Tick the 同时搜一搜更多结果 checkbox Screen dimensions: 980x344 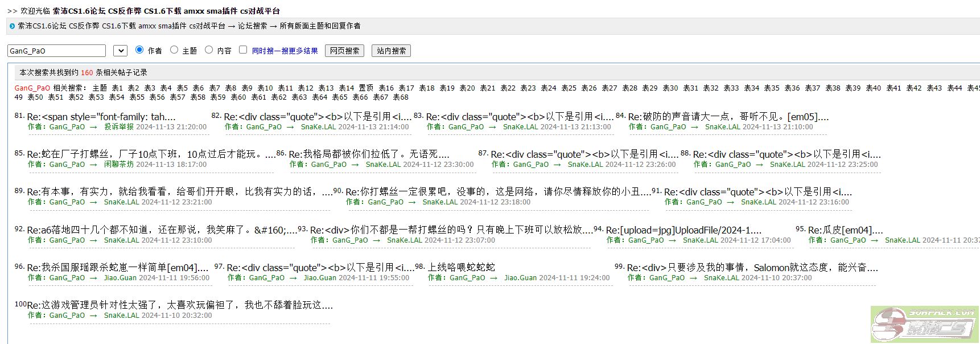pyautogui.click(x=243, y=50)
